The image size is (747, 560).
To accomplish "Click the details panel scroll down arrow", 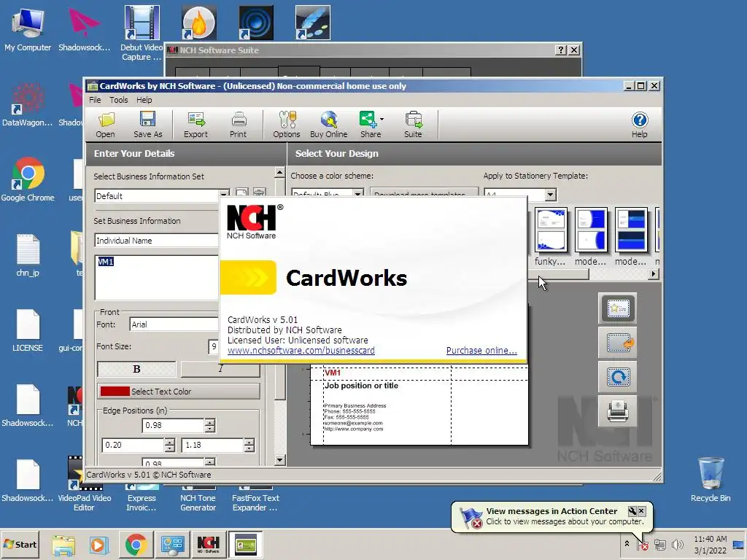I will pos(281,460).
